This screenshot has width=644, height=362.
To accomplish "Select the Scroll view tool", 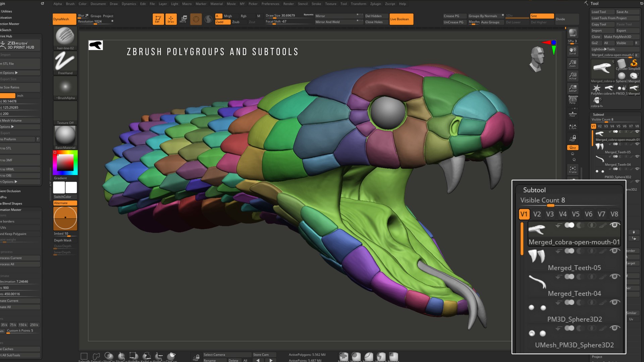I will tap(573, 51).
